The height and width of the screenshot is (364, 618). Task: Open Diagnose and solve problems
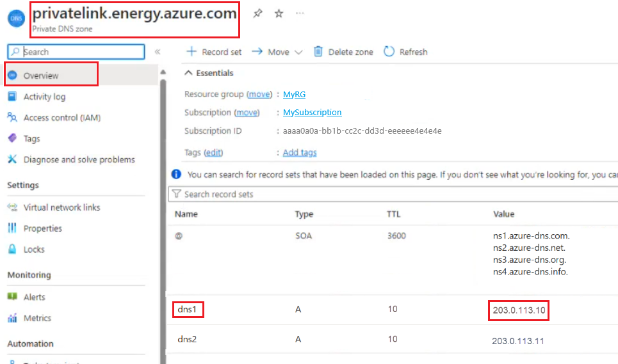79,159
